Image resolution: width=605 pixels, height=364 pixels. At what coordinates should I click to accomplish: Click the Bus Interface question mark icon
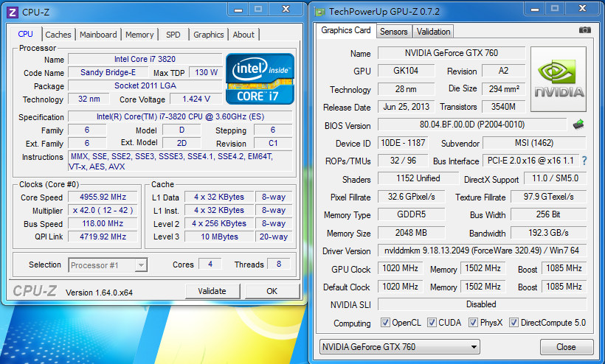(x=584, y=161)
